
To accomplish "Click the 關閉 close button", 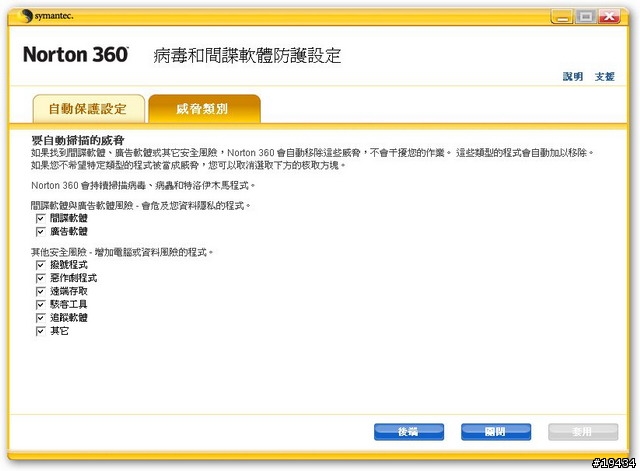I will tap(496, 432).
